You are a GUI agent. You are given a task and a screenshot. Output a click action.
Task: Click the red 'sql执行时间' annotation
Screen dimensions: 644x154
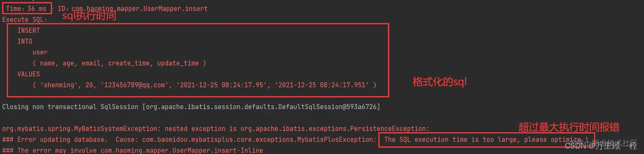tap(89, 17)
